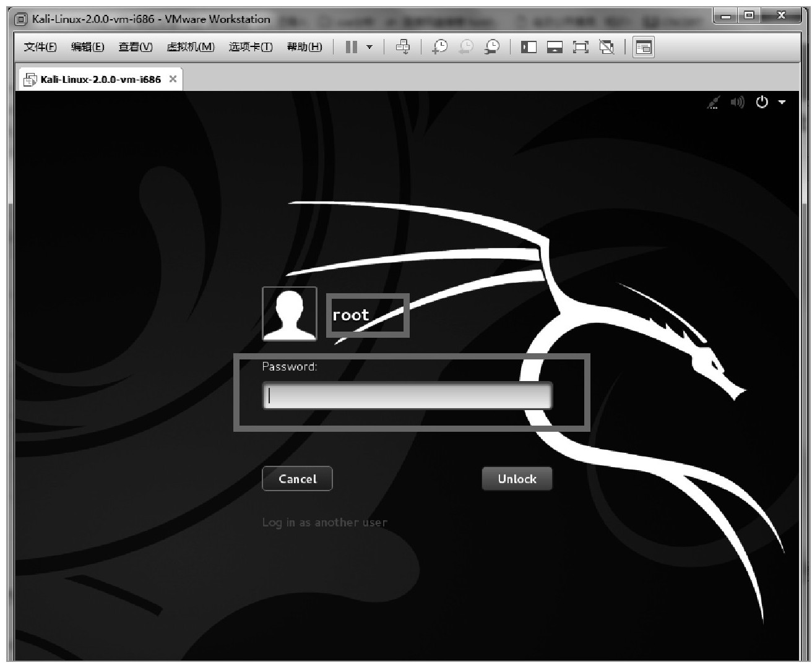Click the Log in as another user link
Image resolution: width=812 pixels, height=665 pixels.
coord(325,523)
